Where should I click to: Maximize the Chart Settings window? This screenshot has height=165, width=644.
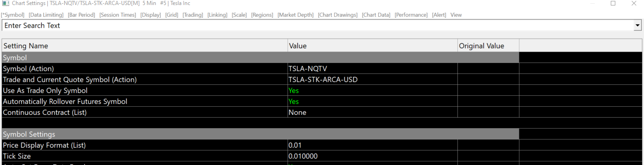pos(613,4)
